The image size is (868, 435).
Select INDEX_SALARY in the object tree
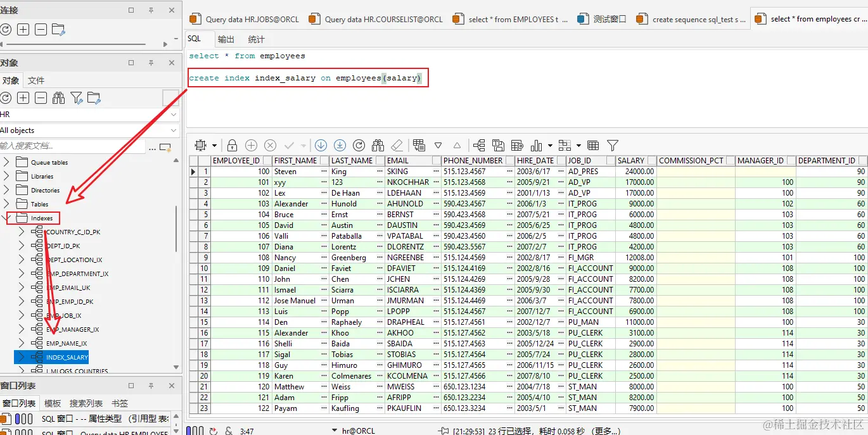tap(67, 357)
